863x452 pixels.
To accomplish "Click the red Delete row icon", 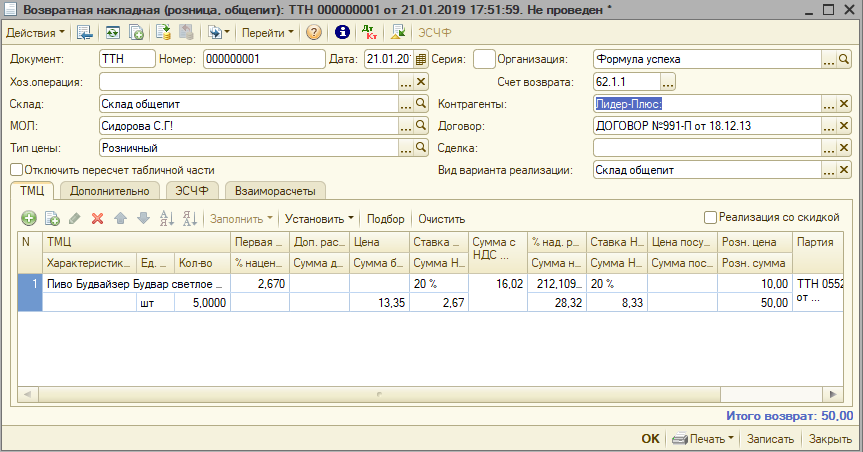I will click(x=97, y=218).
